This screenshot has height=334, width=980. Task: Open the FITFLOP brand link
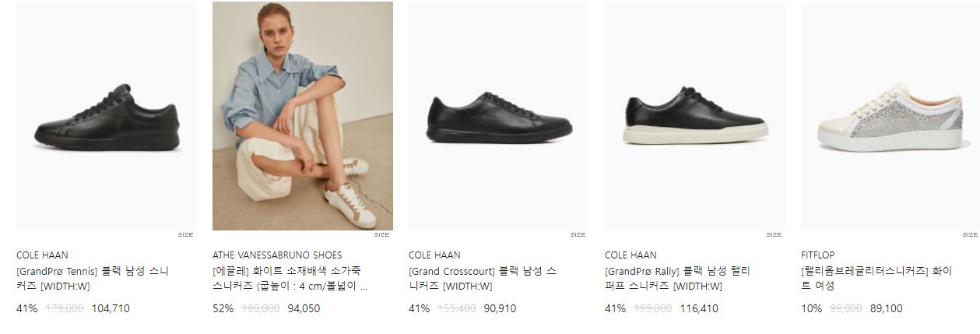tap(818, 255)
